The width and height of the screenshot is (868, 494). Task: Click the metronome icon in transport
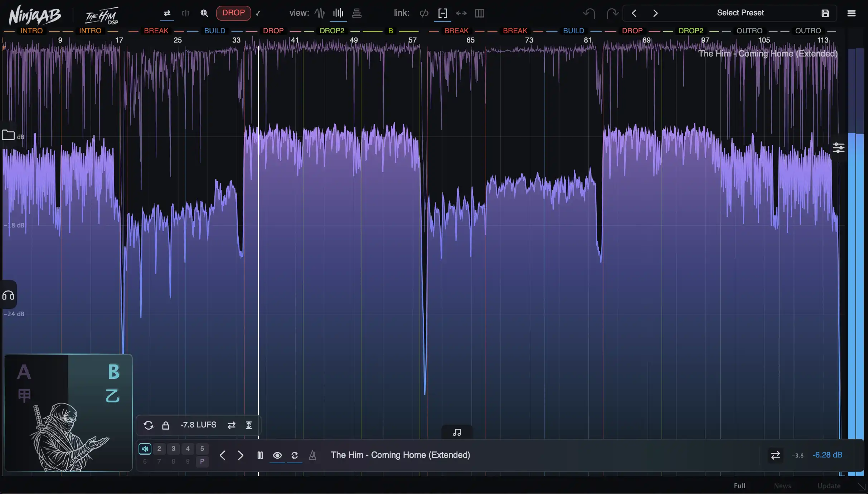point(312,455)
